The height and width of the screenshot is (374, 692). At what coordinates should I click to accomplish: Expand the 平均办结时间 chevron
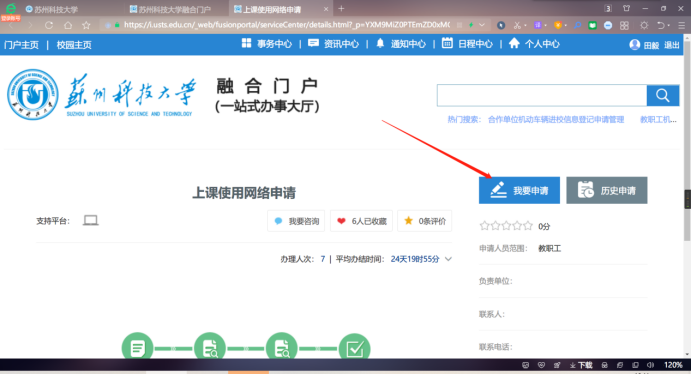(x=448, y=259)
